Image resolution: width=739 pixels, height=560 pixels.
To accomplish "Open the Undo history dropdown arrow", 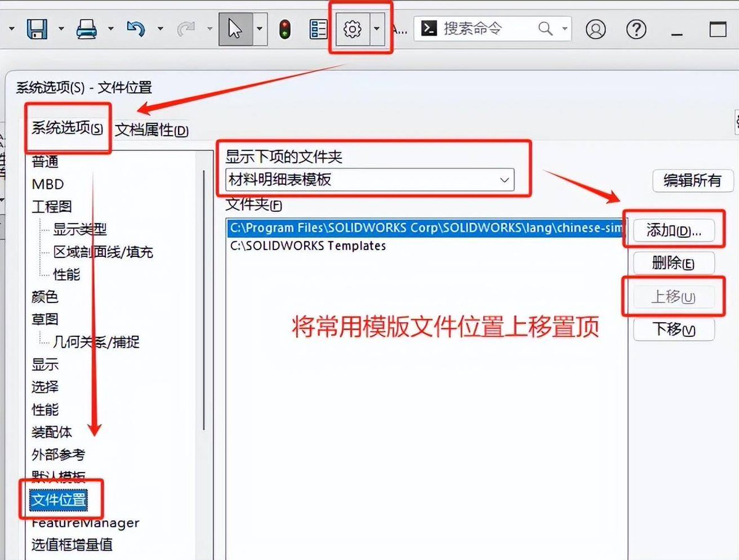I will point(160,29).
